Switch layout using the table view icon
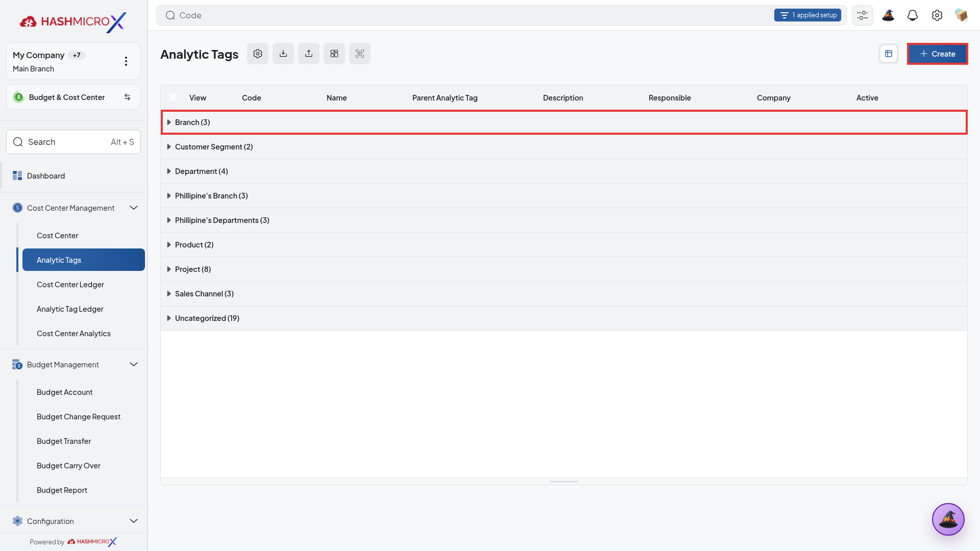This screenshot has width=980, height=551. pyautogui.click(x=889, y=54)
